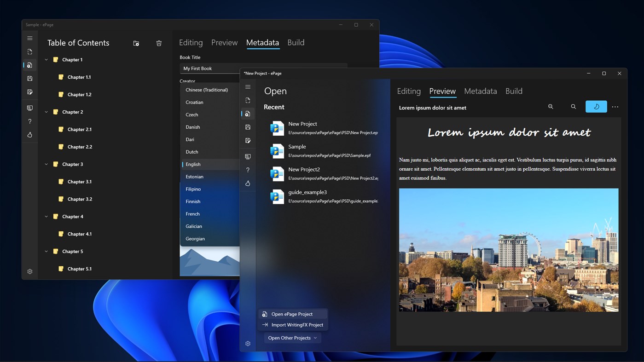644x362 pixels.
Task: Expand the Open Other Projects dropdown
Action: pos(292,338)
